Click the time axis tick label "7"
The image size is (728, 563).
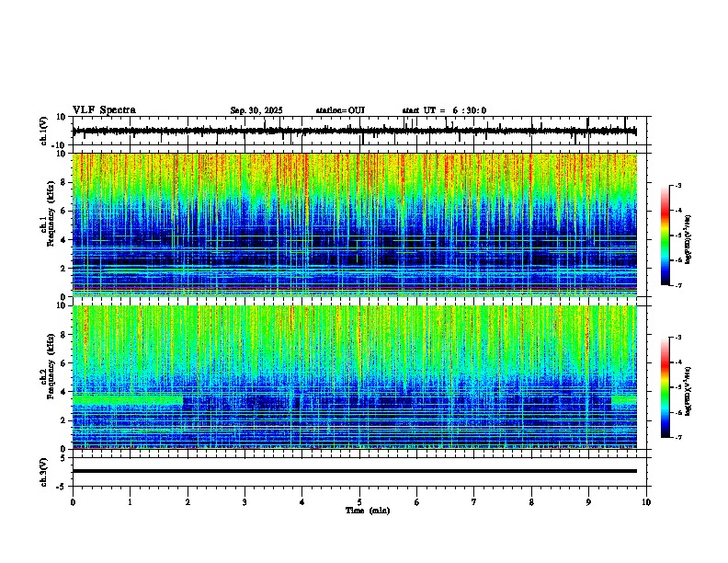pyautogui.click(x=474, y=502)
